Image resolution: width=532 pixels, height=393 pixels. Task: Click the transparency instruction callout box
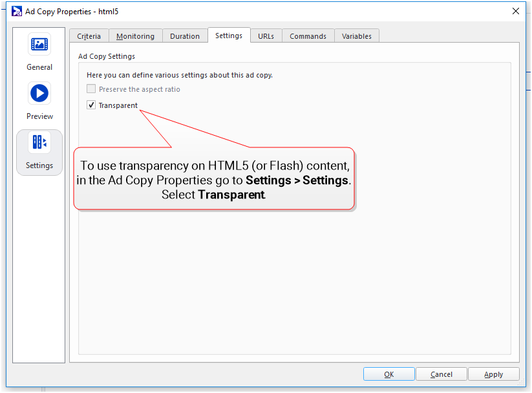point(214,178)
